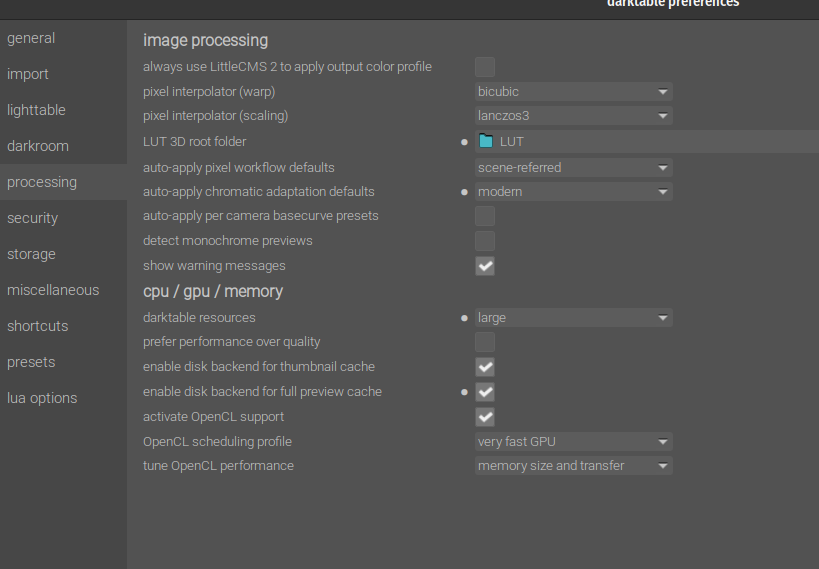Disable disk backend for thumbnail cache

pos(485,367)
